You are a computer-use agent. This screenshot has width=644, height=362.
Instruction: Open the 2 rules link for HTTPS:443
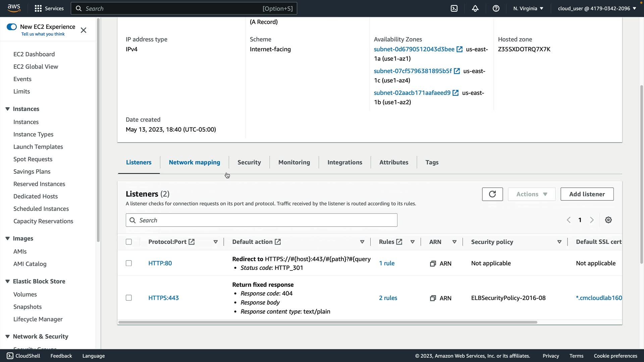tap(388, 298)
